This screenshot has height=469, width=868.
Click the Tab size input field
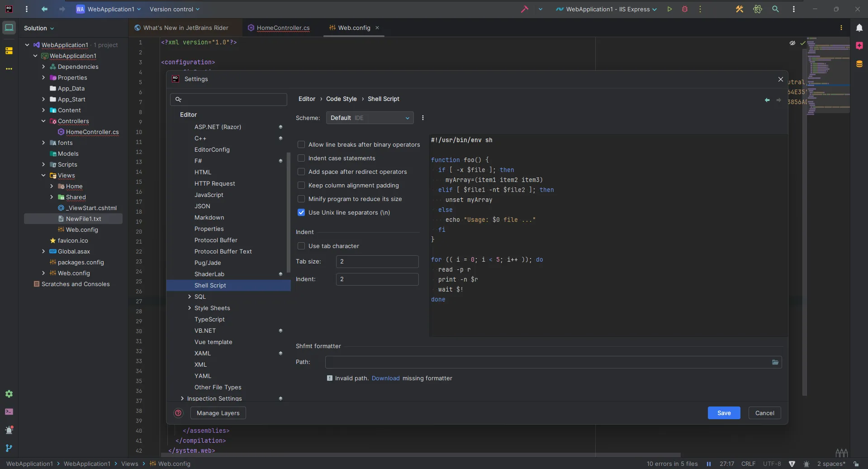click(x=377, y=262)
